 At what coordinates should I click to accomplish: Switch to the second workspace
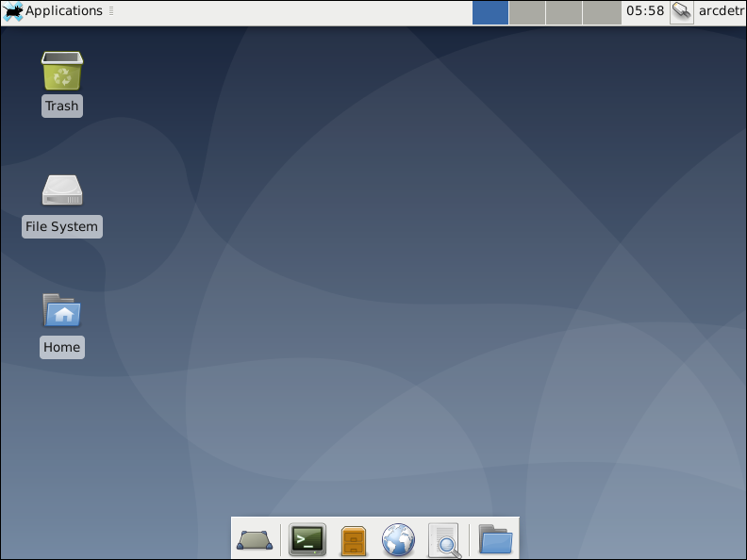tap(527, 12)
